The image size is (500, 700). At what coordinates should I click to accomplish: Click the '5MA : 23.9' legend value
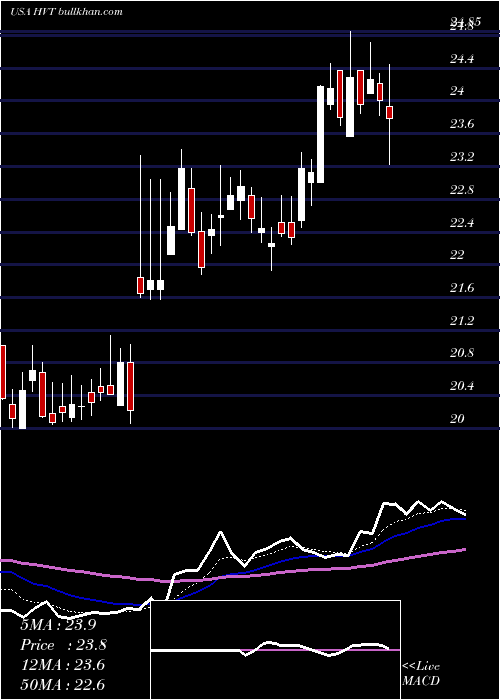(x=58, y=625)
